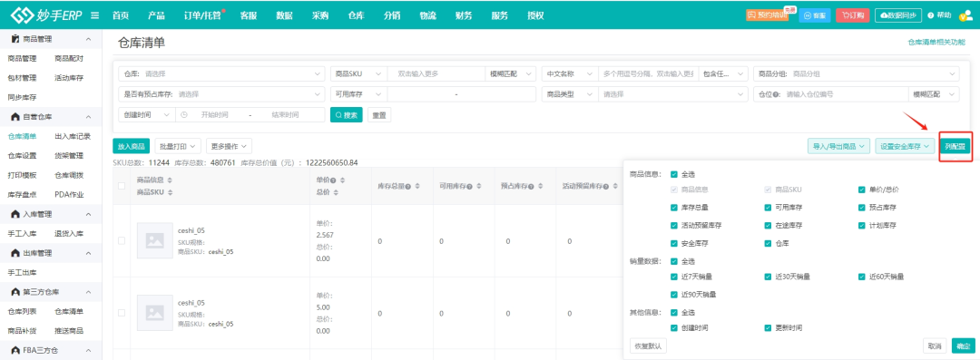Open the 商品分组 dropdown

[x=857, y=73]
